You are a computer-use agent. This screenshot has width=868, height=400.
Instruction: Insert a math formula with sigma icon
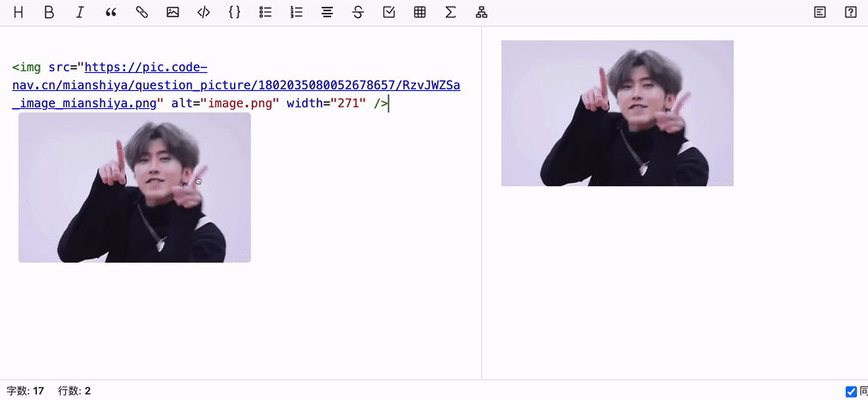click(x=450, y=12)
